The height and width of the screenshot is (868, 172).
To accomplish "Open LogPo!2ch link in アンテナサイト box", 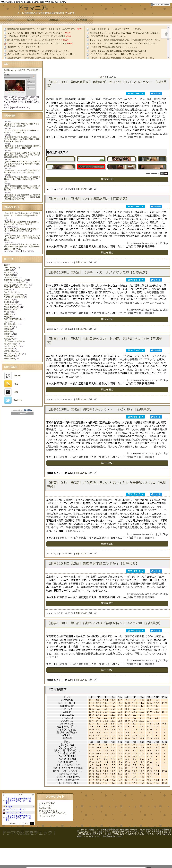I will 45,808.
